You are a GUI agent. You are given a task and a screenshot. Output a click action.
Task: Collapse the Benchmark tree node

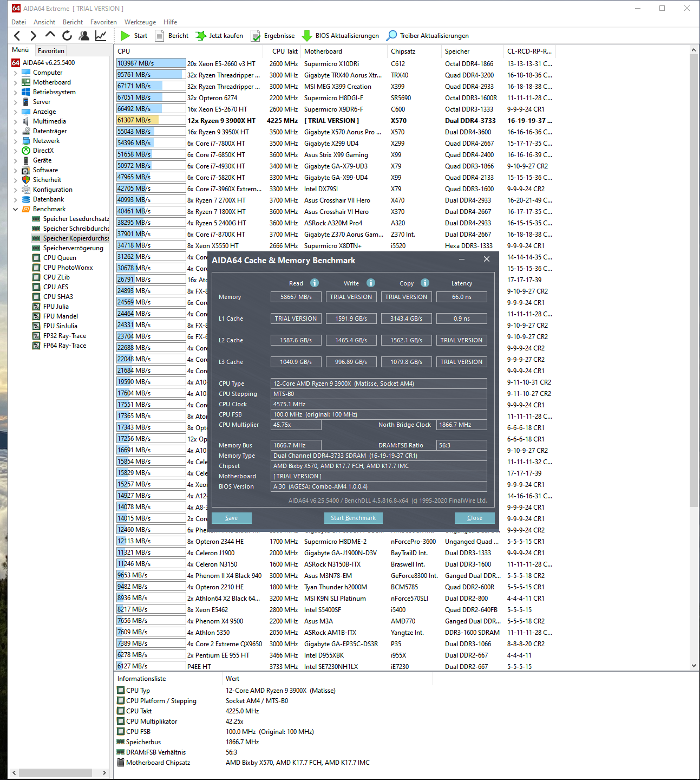[x=15, y=209]
